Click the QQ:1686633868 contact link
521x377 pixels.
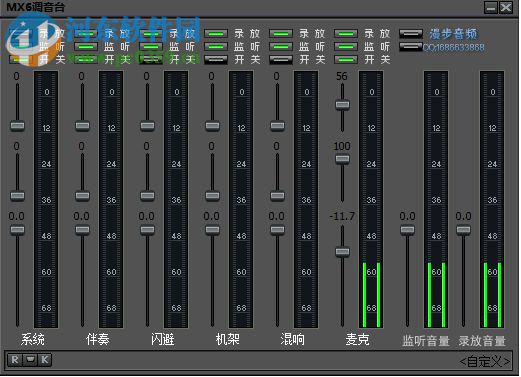coord(453,47)
